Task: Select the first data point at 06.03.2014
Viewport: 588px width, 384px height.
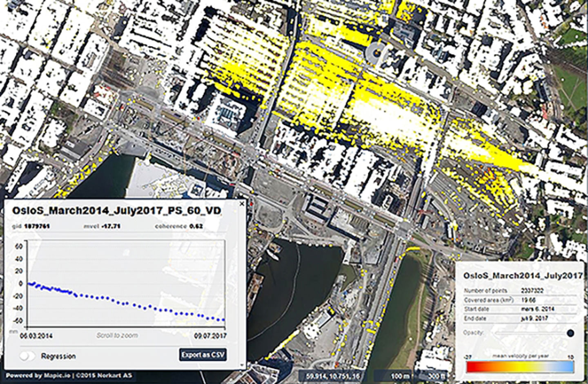Action: (x=29, y=284)
